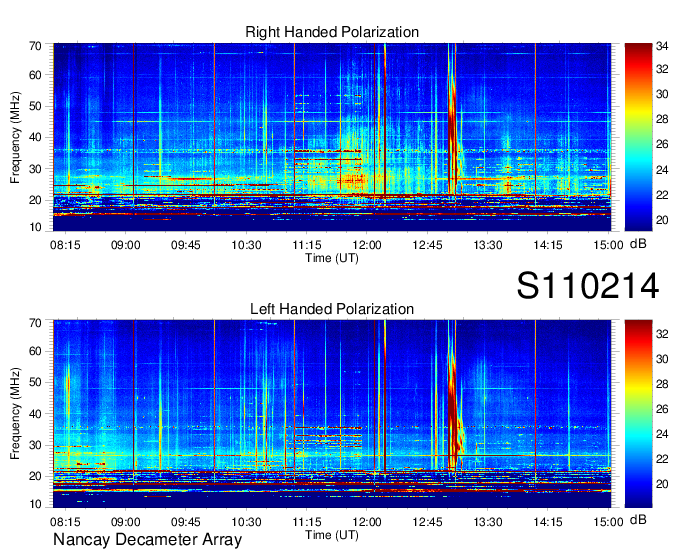Click the 20 frequency tick of Left Handed plot
Image resolution: width=680 pixels, height=552 pixels.
[35, 476]
